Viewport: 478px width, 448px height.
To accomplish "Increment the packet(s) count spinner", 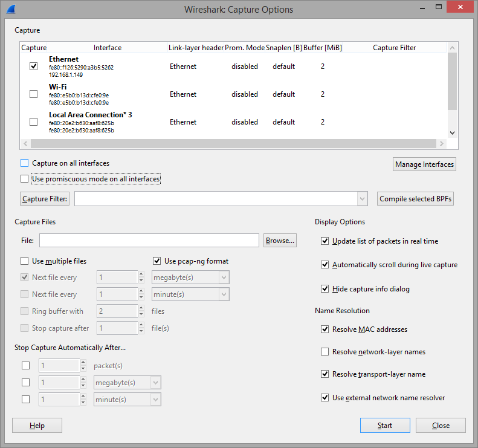I will 83,362.
